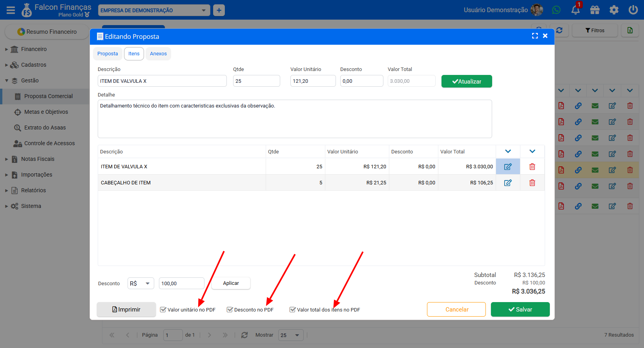The height and width of the screenshot is (348, 644).
Task: Open Extrato do Asaas in sidebar
Action: pos(45,128)
